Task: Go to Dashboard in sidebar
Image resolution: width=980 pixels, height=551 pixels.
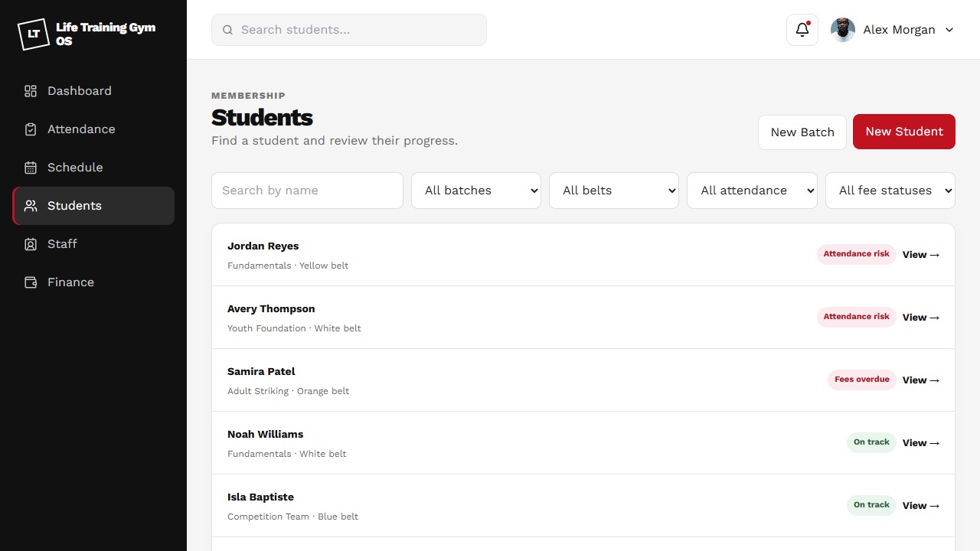Action: (x=93, y=91)
